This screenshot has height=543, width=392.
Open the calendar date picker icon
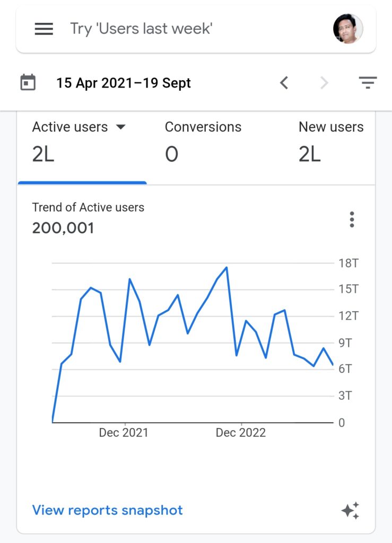point(28,83)
